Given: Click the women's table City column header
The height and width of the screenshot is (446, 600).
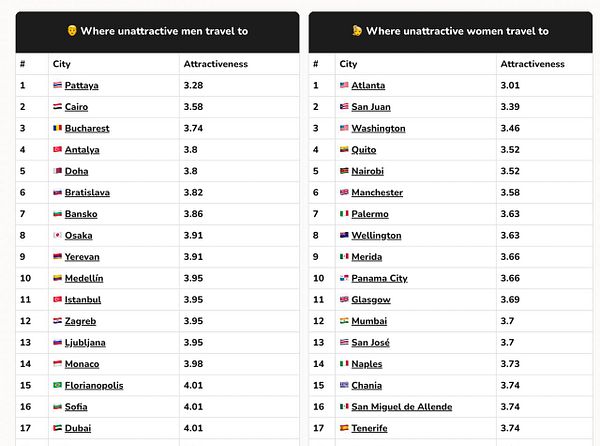Looking at the screenshot, I should click(348, 64).
